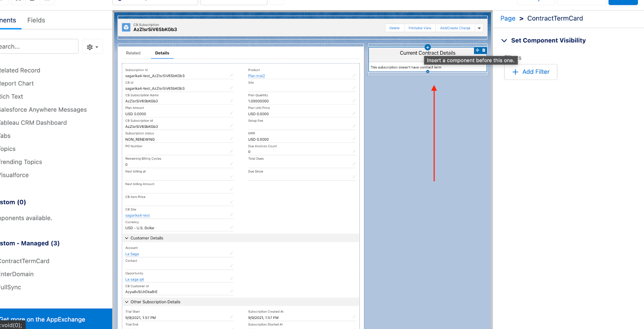Open the Fields tab in the left panel
Image resolution: width=644 pixels, height=329 pixels.
36,20
